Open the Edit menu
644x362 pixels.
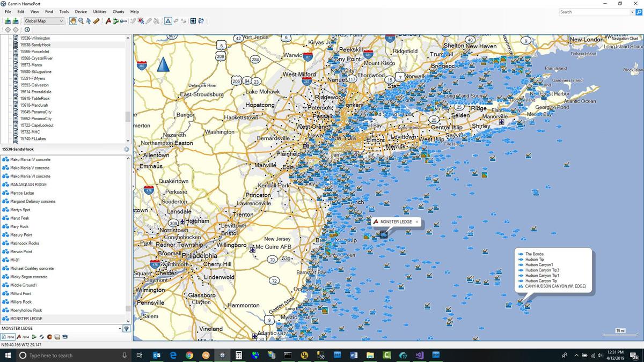tap(20, 11)
